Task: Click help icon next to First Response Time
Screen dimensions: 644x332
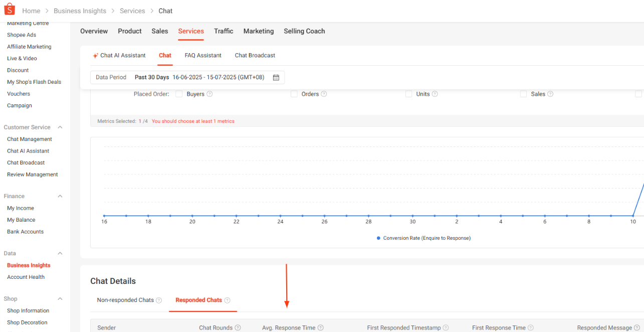Action: pyautogui.click(x=531, y=328)
